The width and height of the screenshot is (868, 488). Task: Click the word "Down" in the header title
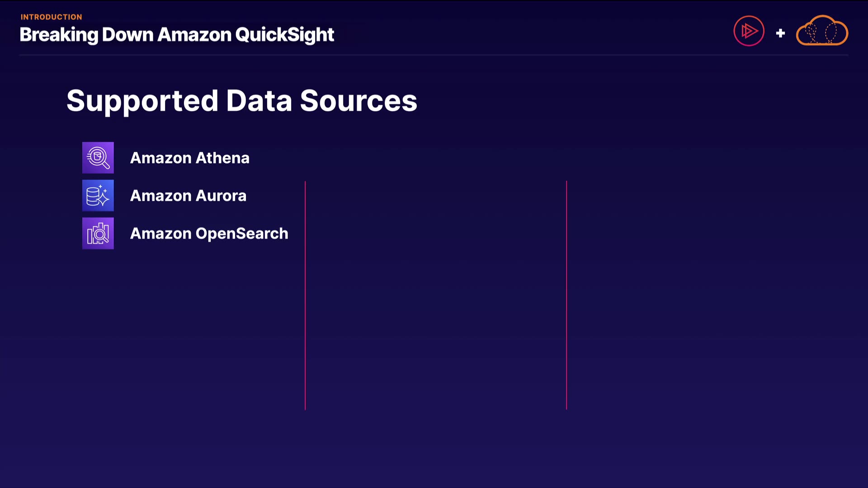click(127, 35)
